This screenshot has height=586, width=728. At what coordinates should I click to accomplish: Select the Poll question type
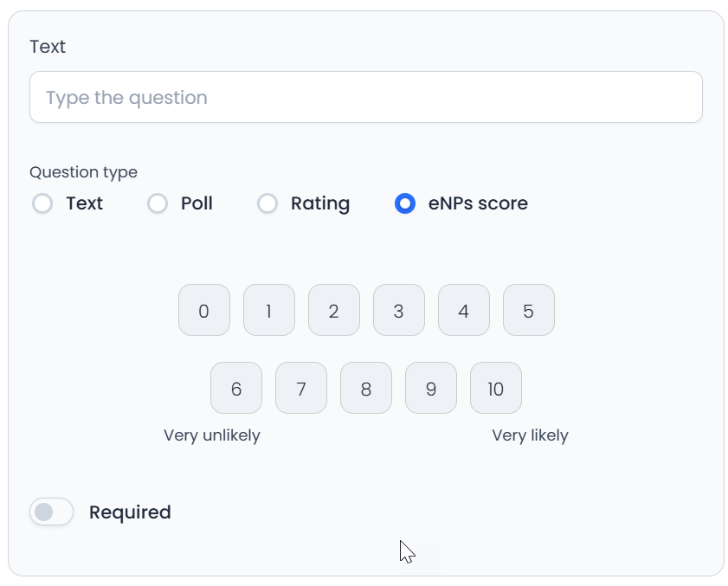158,203
